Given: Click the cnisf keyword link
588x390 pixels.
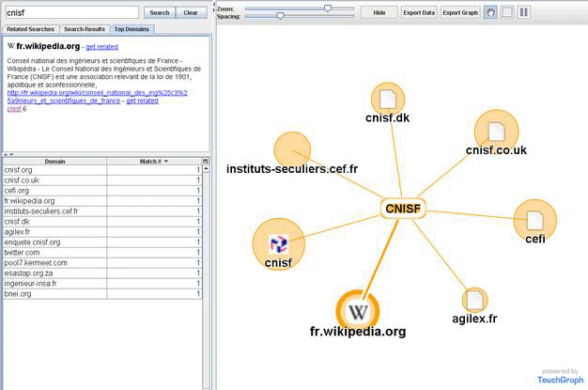Looking at the screenshot, I should tap(14, 109).
